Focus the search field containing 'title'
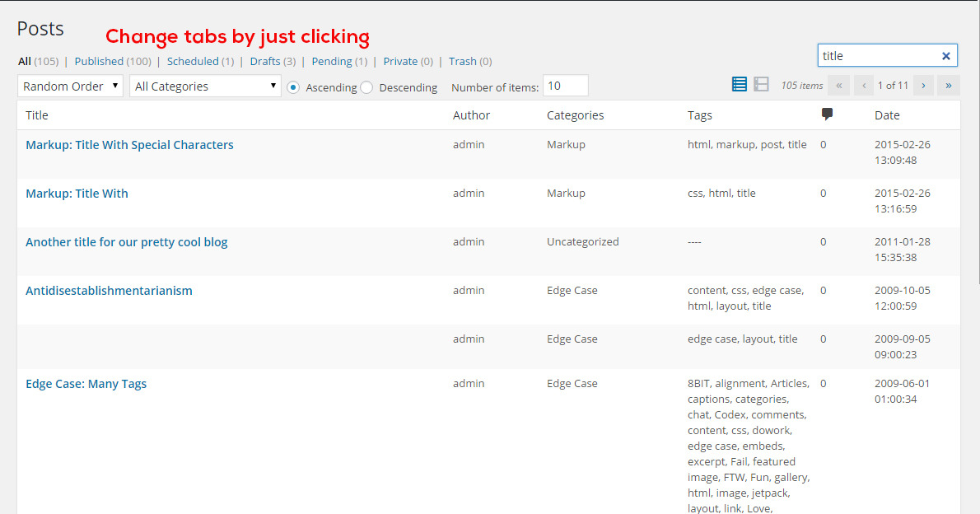 tap(878, 56)
